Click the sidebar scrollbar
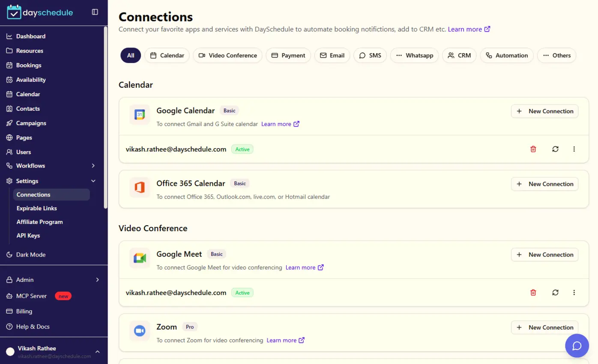Image resolution: width=598 pixels, height=364 pixels. [x=105, y=117]
